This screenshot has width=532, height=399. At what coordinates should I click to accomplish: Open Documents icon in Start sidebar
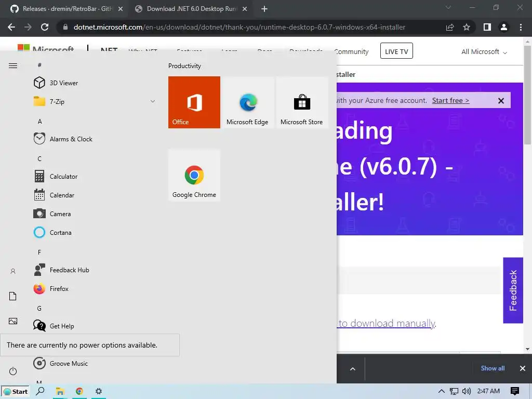(x=13, y=296)
